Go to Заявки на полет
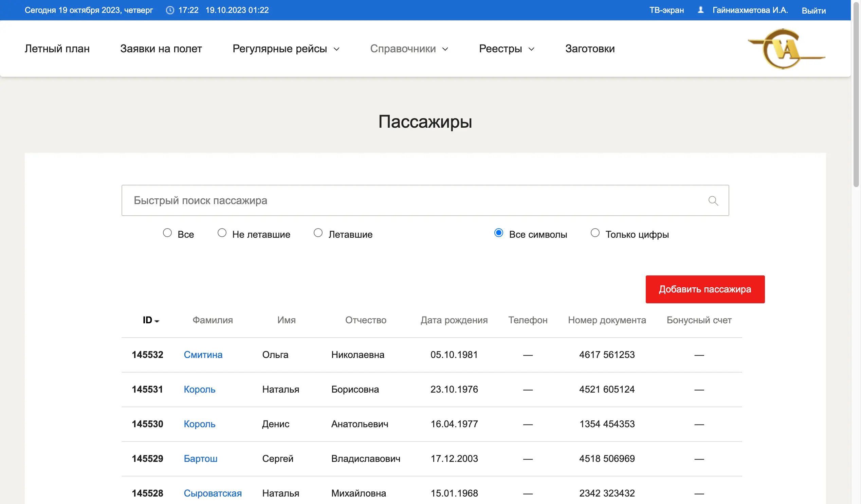The height and width of the screenshot is (504, 861). (x=161, y=49)
